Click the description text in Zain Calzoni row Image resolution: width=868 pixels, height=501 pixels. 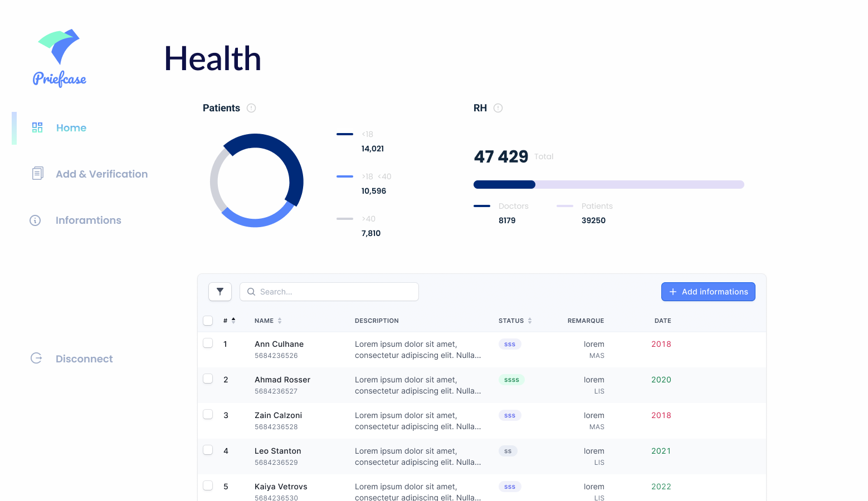click(x=418, y=421)
